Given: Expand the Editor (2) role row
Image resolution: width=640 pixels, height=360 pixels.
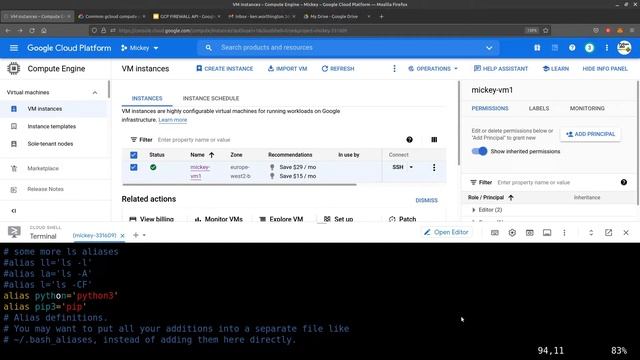Looking at the screenshot, I should (473, 210).
